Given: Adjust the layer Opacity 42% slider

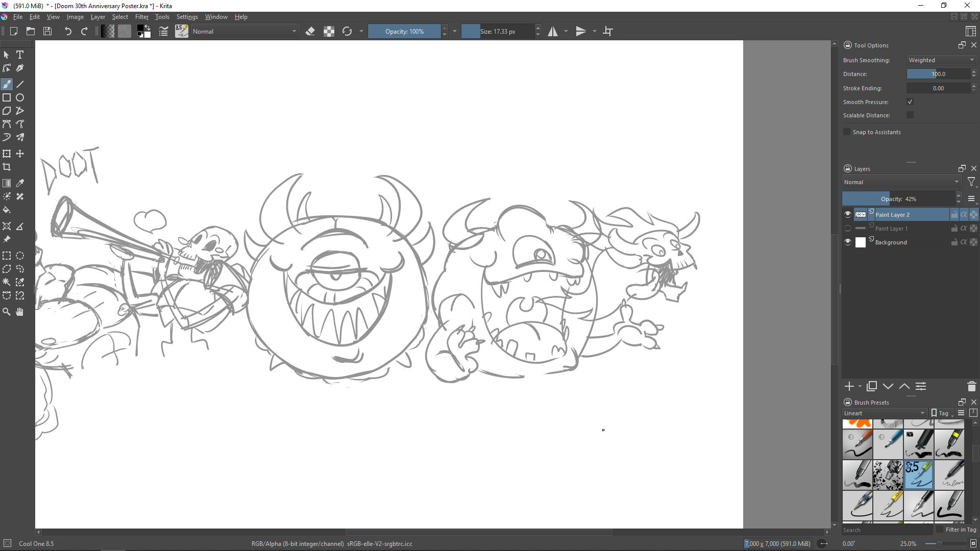Looking at the screenshot, I should tap(898, 199).
